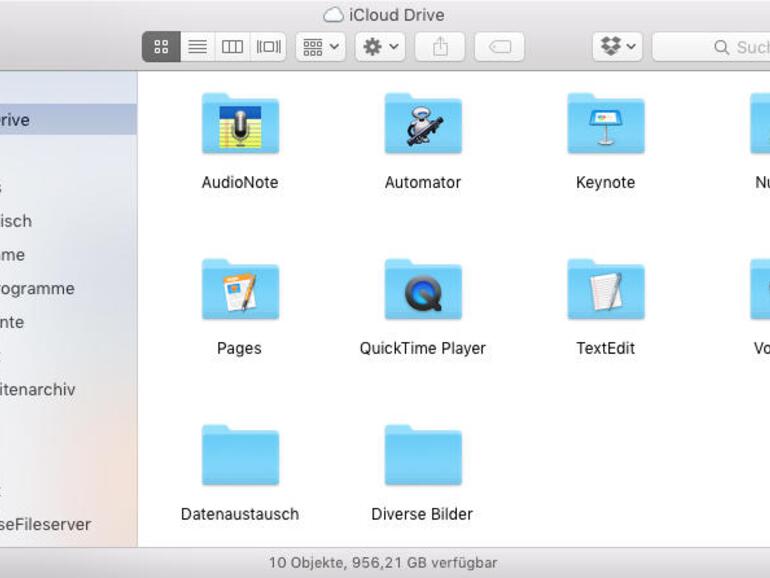This screenshot has width=770, height=578.
Task: Click the Edit Tags toolbar button
Action: click(499, 47)
